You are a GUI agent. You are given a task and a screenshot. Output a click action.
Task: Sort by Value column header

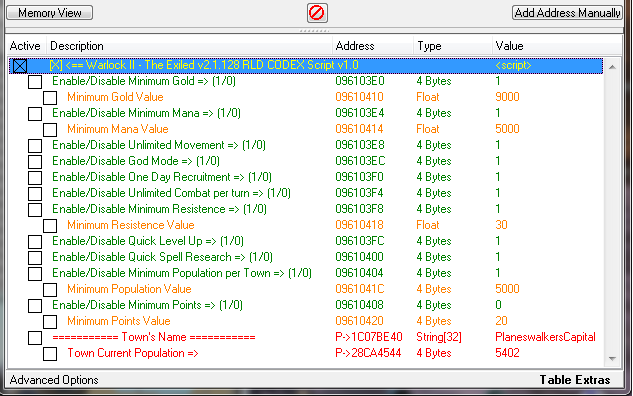557,46
